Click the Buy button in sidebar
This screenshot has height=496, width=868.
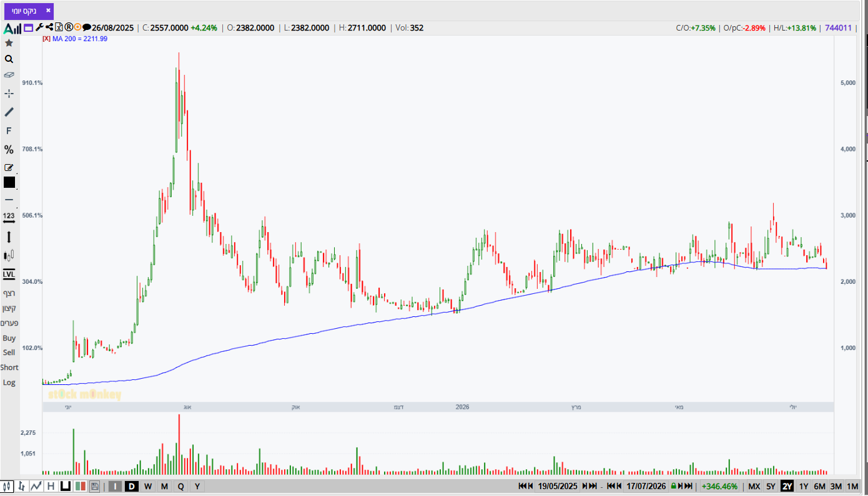tap(9, 338)
